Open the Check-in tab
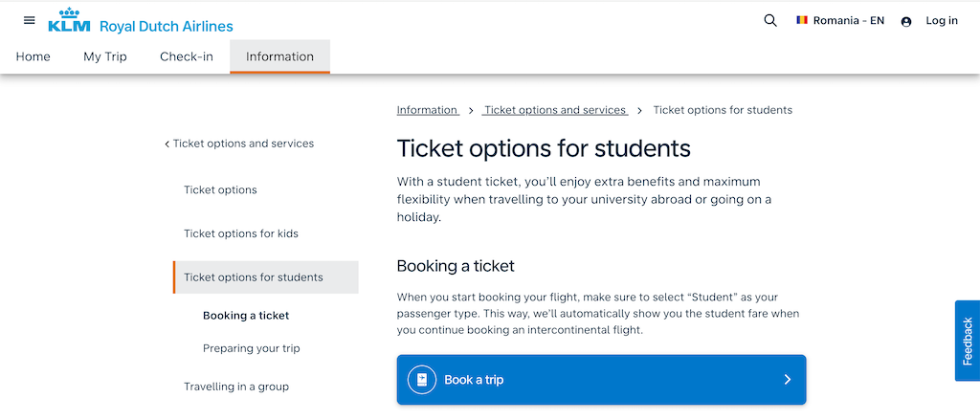The height and width of the screenshot is (420, 980). 187,56
